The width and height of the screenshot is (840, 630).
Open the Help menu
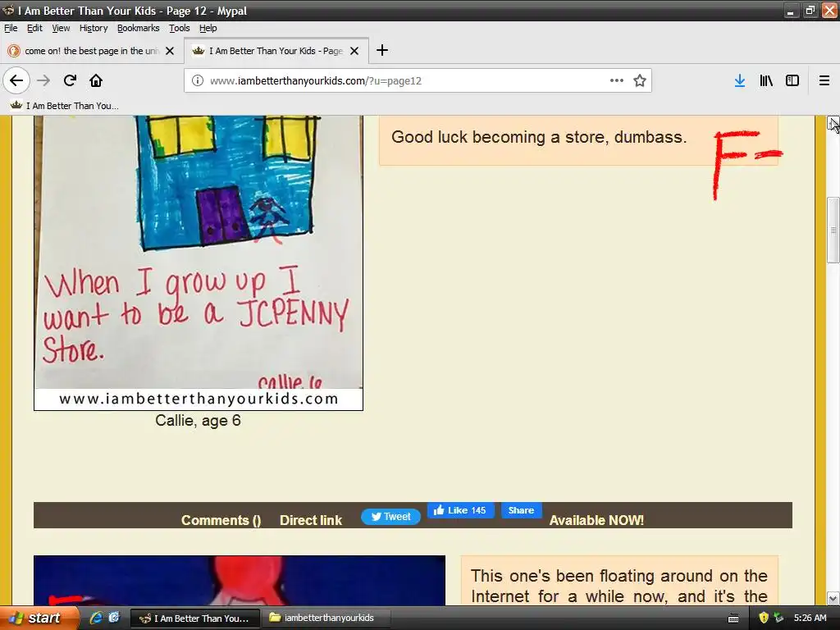coord(208,28)
